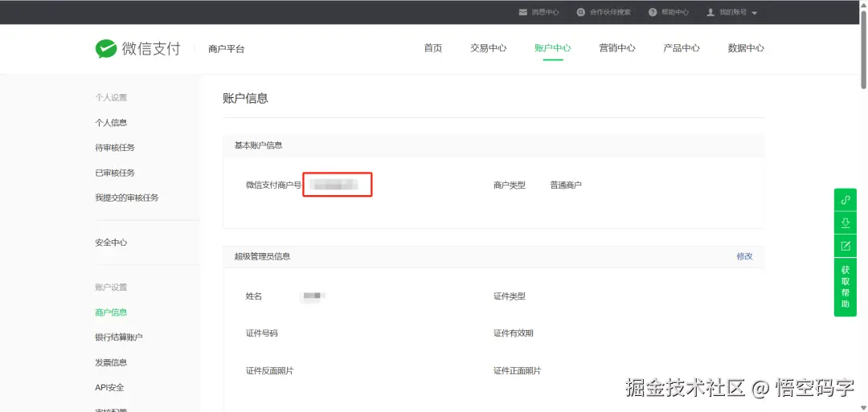Select 待审核任务 in the left menu
Screen dimensions: 868x412
115,148
